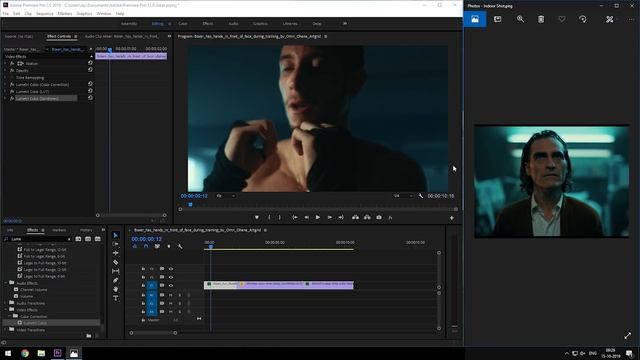Toggle Lumetri Color (LUT) fx on/off

[12, 91]
